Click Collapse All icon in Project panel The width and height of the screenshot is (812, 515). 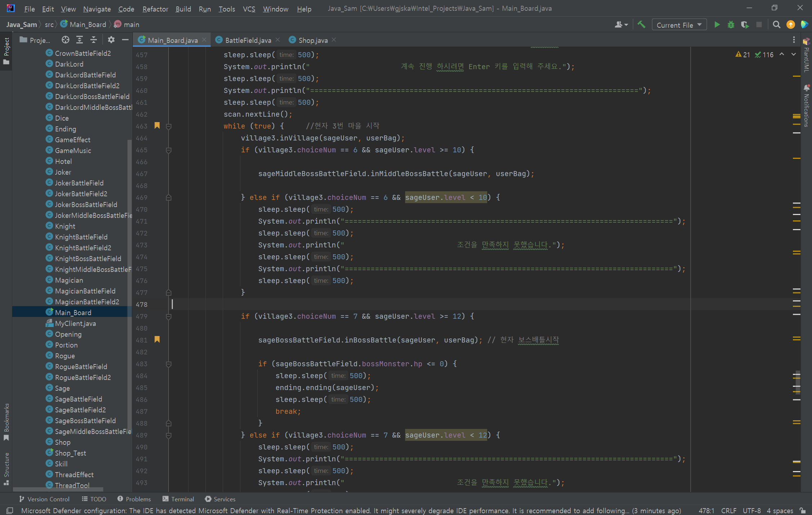(94, 40)
